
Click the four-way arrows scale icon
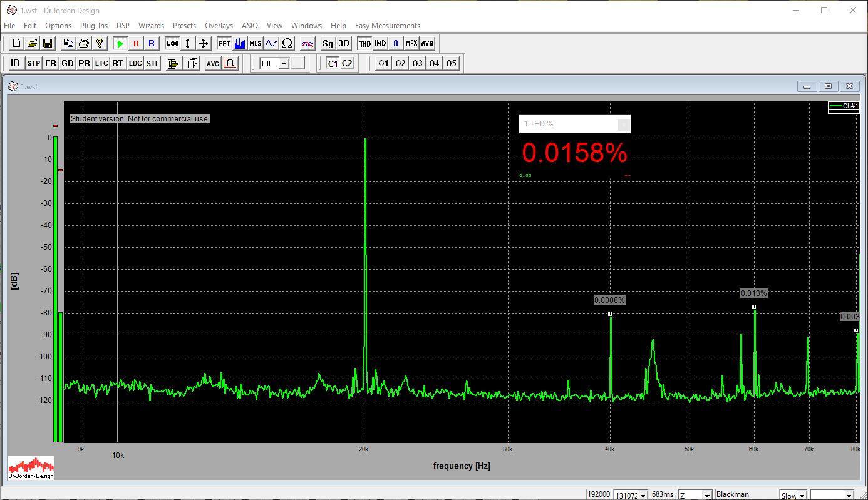203,43
